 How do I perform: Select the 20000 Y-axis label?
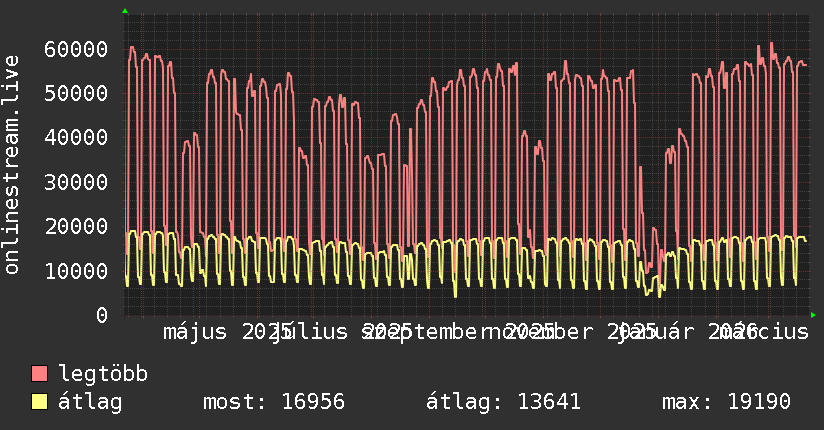(x=76, y=227)
